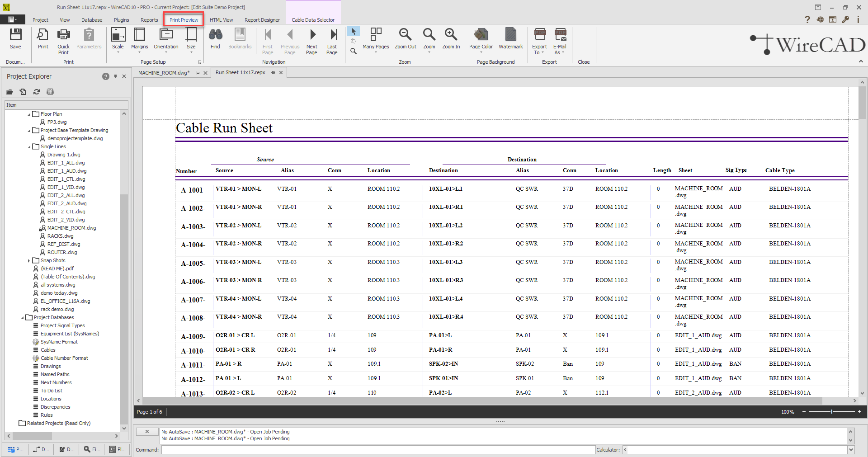Go to Next Page
Image resolution: width=868 pixels, height=457 pixels.
pyautogui.click(x=312, y=41)
